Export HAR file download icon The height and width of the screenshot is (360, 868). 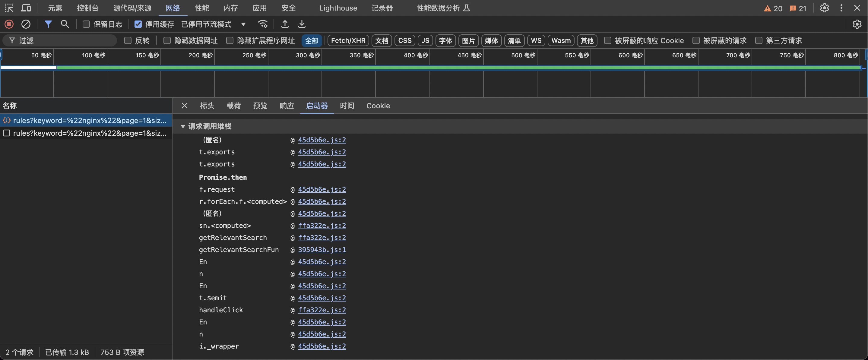coord(302,24)
